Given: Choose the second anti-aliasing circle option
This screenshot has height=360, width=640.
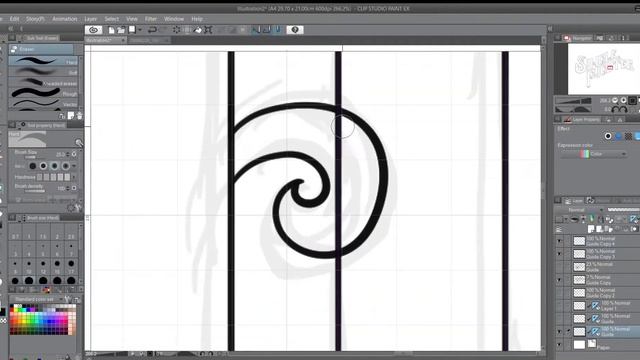Looking at the screenshot, I should click(43, 166).
